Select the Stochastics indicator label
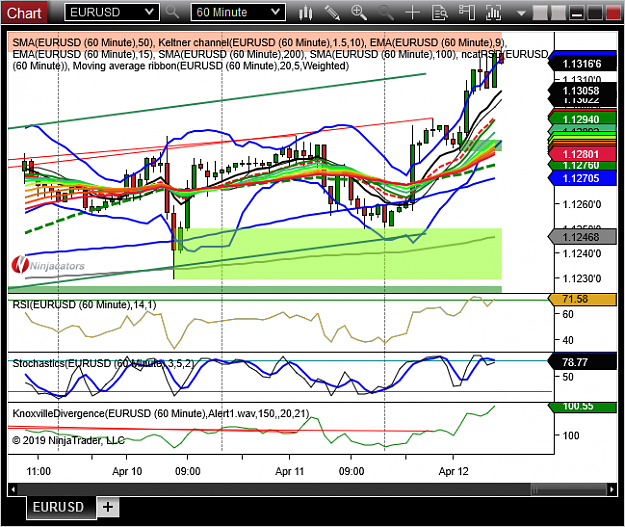This screenshot has height=527, width=625. point(103,364)
